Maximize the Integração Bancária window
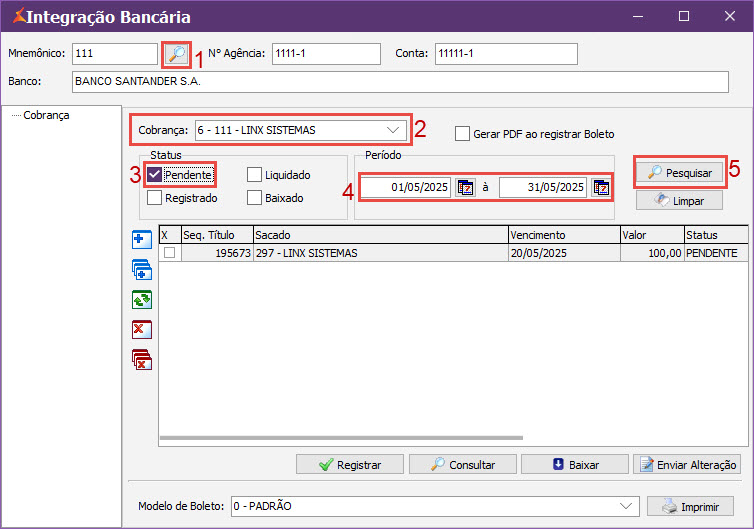Viewport: 754px width, 529px height. [x=684, y=16]
